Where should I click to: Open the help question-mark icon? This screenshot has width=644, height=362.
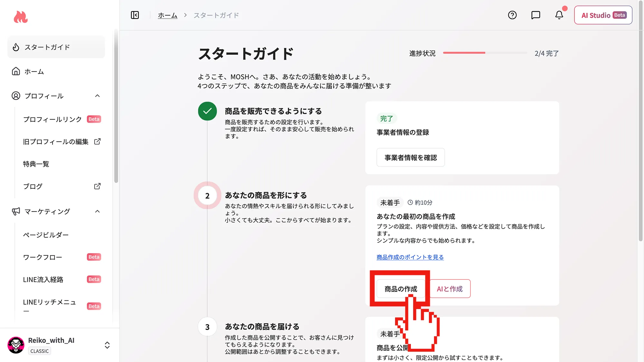click(x=512, y=15)
